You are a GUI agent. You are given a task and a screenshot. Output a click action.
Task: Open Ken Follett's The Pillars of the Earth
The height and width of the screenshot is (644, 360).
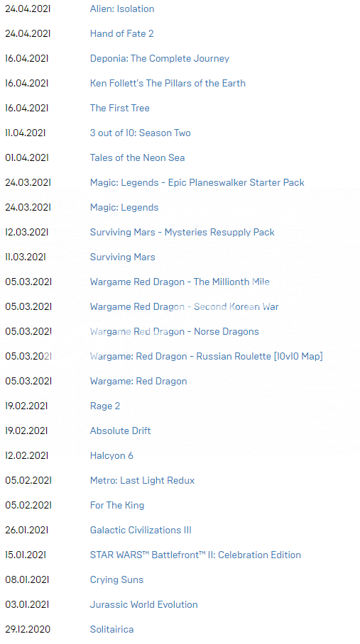coord(168,83)
